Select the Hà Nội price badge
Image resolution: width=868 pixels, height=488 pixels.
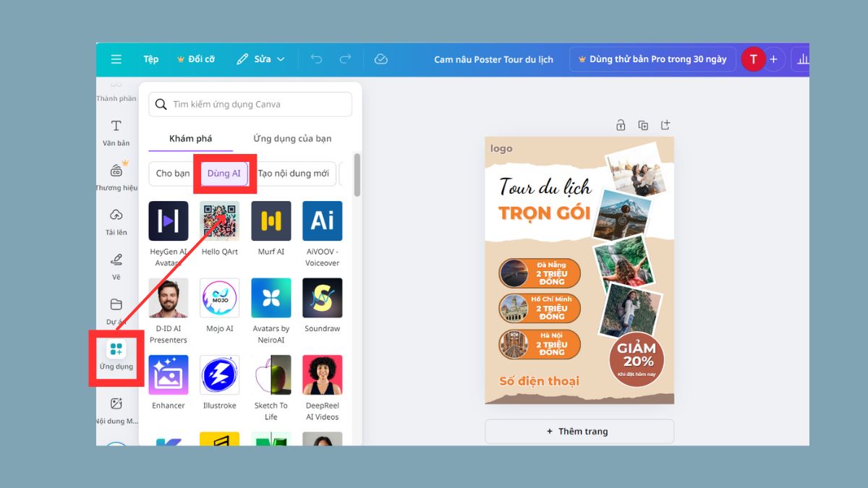[540, 344]
